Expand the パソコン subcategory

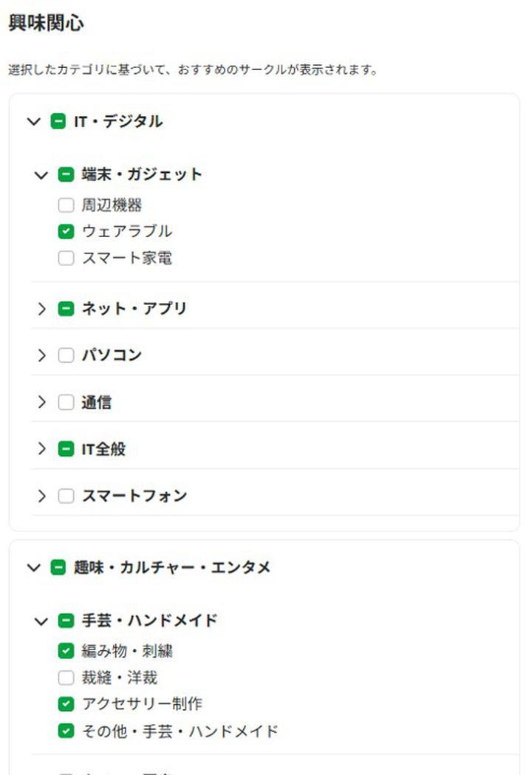pyautogui.click(x=41, y=355)
